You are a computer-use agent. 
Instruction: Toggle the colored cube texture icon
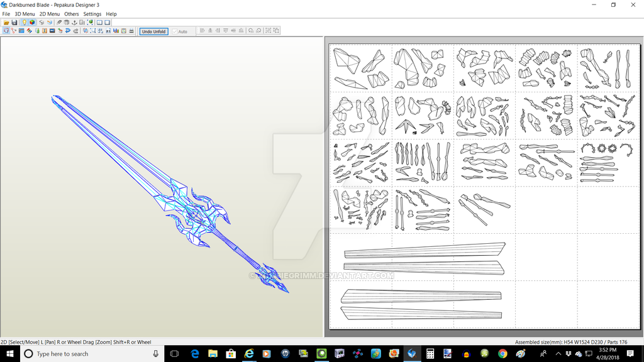(x=32, y=23)
